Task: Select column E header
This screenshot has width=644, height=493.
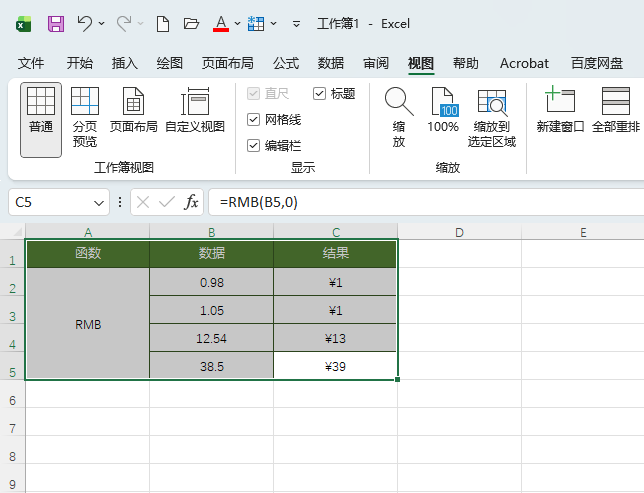Action: point(583,232)
